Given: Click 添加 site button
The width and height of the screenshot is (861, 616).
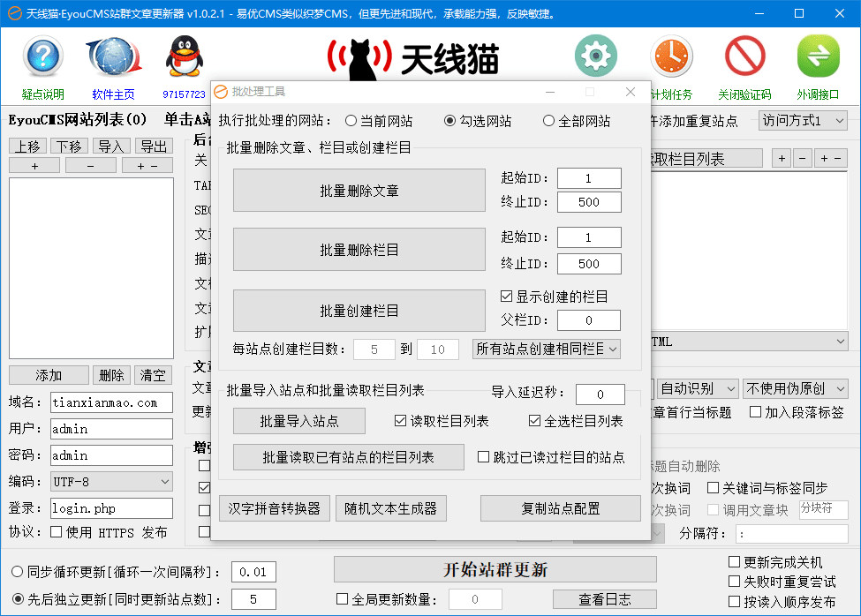Looking at the screenshot, I should pyautogui.click(x=49, y=375).
